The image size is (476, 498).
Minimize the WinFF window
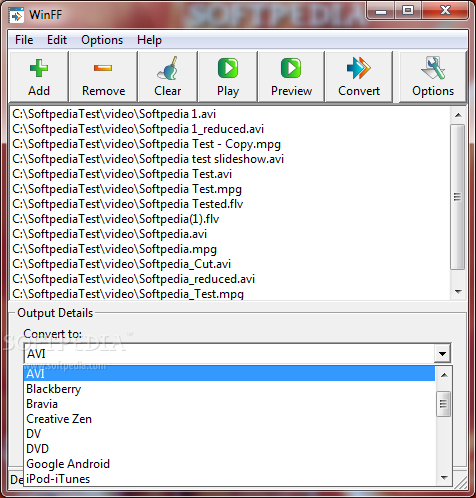381,12
